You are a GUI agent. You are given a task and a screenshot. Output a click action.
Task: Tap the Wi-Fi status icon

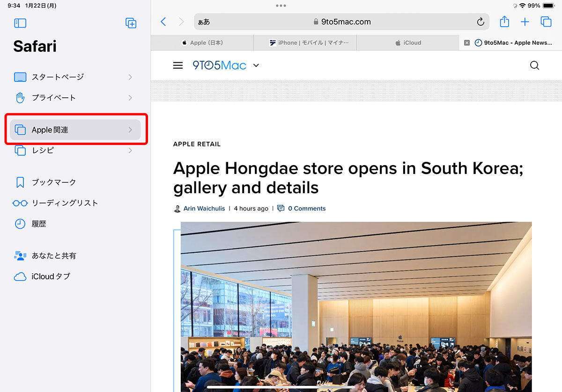tap(522, 6)
